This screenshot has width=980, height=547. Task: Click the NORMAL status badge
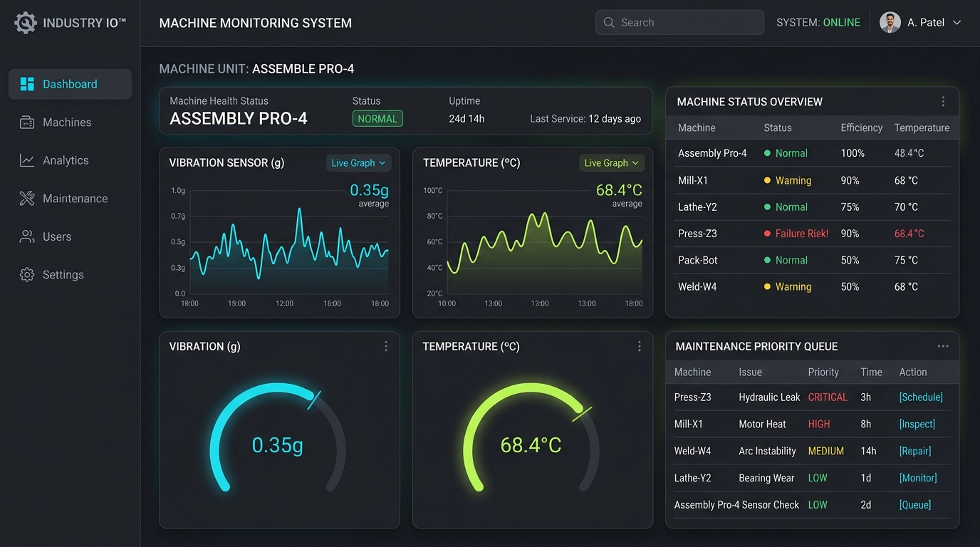click(x=377, y=119)
